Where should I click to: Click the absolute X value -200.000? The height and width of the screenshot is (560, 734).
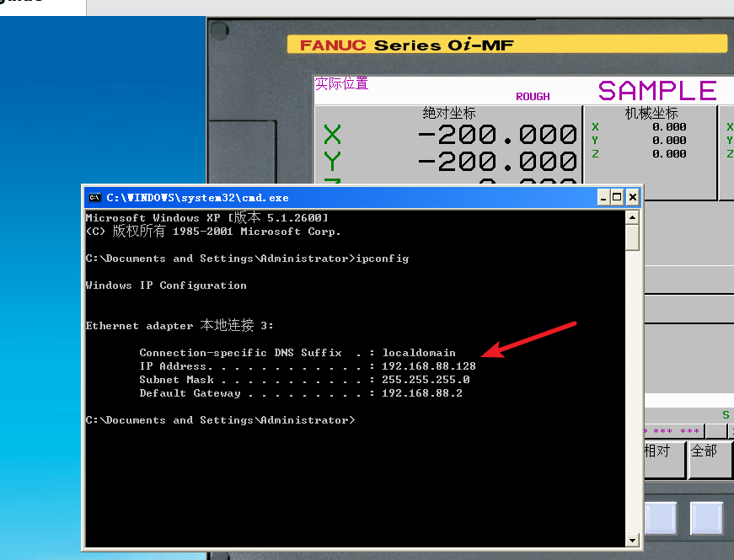point(497,135)
